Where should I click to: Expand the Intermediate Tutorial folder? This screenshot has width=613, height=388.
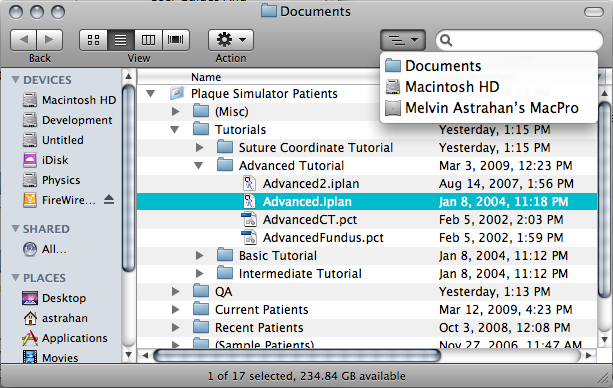click(x=199, y=273)
